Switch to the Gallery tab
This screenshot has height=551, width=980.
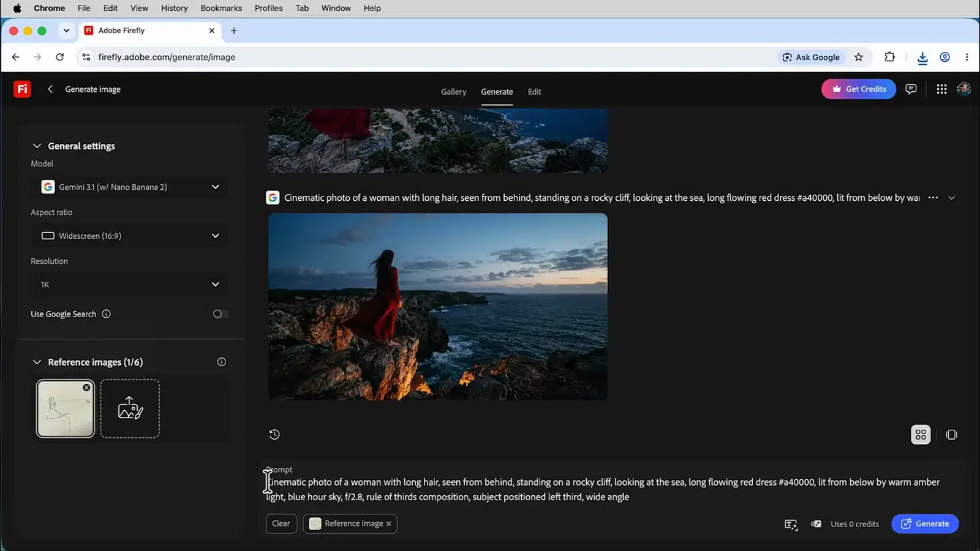pos(453,92)
